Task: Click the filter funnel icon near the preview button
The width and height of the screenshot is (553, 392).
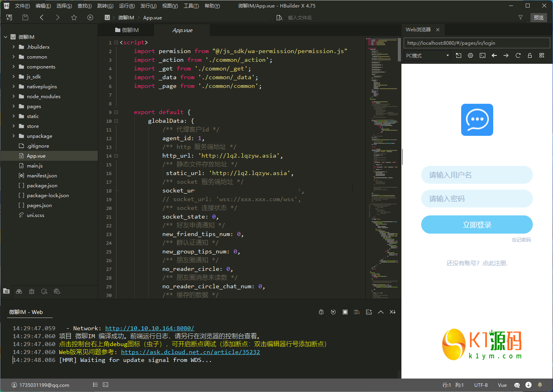Action: [x=521, y=17]
